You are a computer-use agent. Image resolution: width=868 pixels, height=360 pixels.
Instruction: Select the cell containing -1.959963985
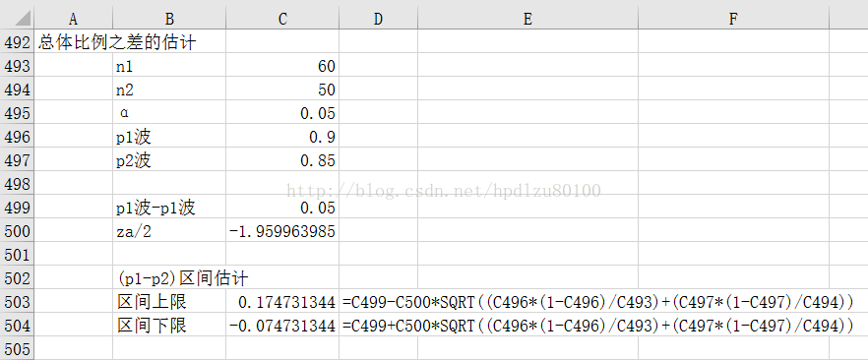(282, 231)
